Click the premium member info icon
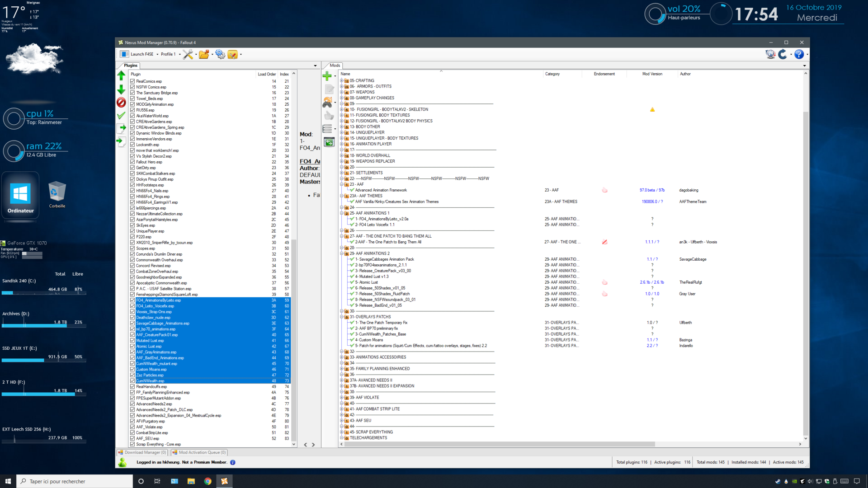868x488 pixels. [x=233, y=462]
